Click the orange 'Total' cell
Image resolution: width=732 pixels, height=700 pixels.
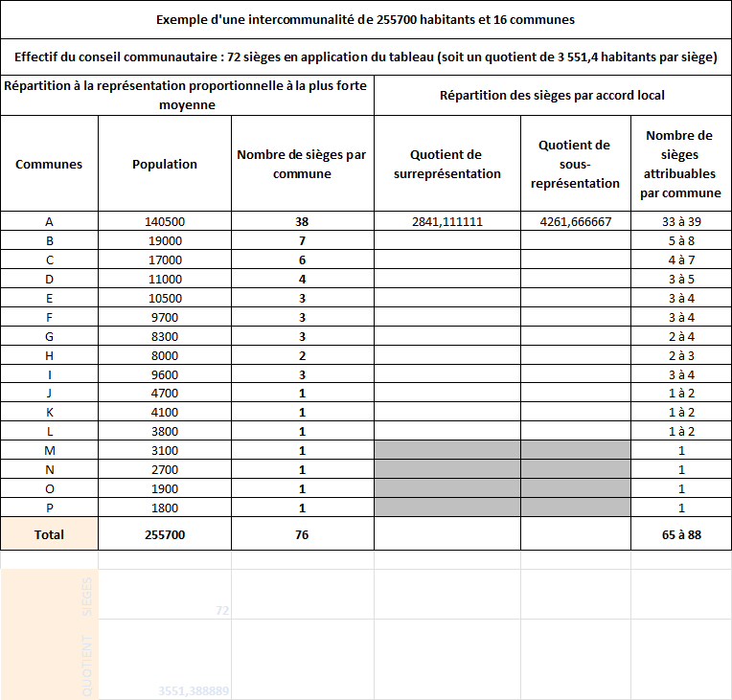(x=49, y=534)
